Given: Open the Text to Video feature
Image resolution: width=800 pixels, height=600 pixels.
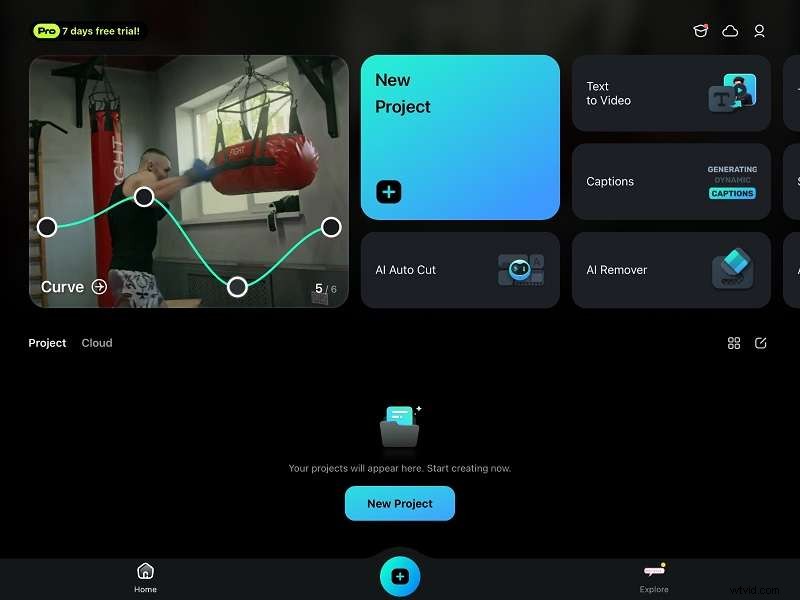Looking at the screenshot, I should tap(670, 93).
